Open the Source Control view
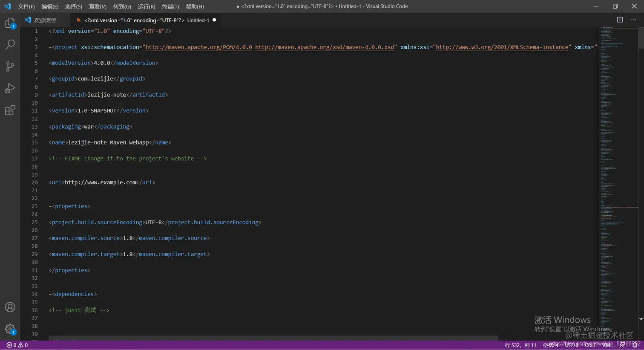Screen dimensions: 644x350 (10, 66)
